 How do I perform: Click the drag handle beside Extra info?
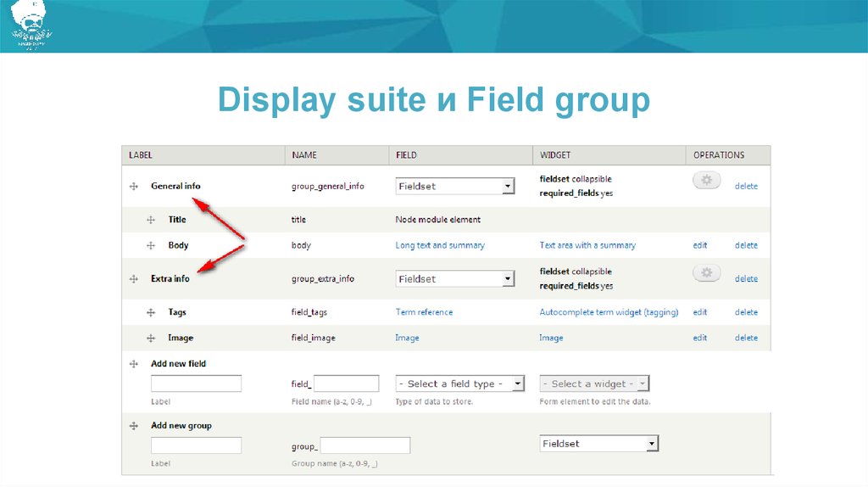[x=134, y=278]
